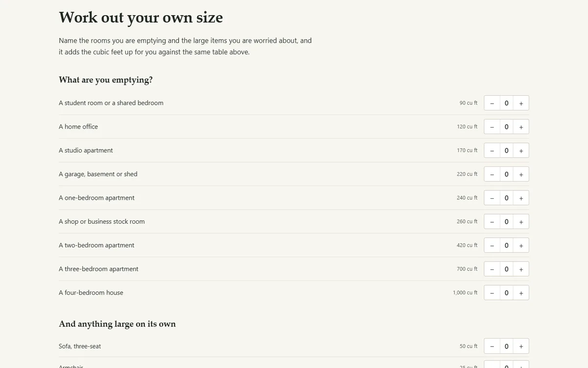Focus the home office quantity value
Viewport: 588px width, 368px height.
point(507,127)
